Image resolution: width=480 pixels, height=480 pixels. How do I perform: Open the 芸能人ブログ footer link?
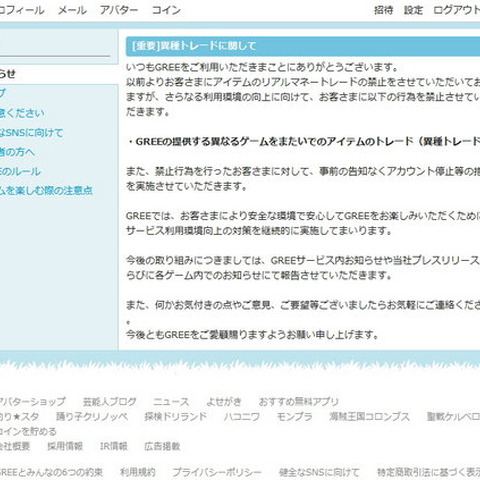(110, 402)
